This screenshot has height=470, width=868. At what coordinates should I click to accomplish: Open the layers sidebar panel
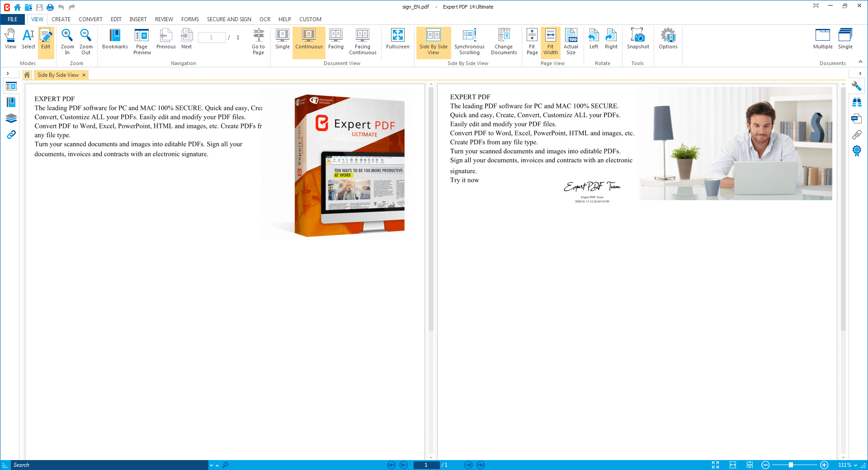(11, 118)
